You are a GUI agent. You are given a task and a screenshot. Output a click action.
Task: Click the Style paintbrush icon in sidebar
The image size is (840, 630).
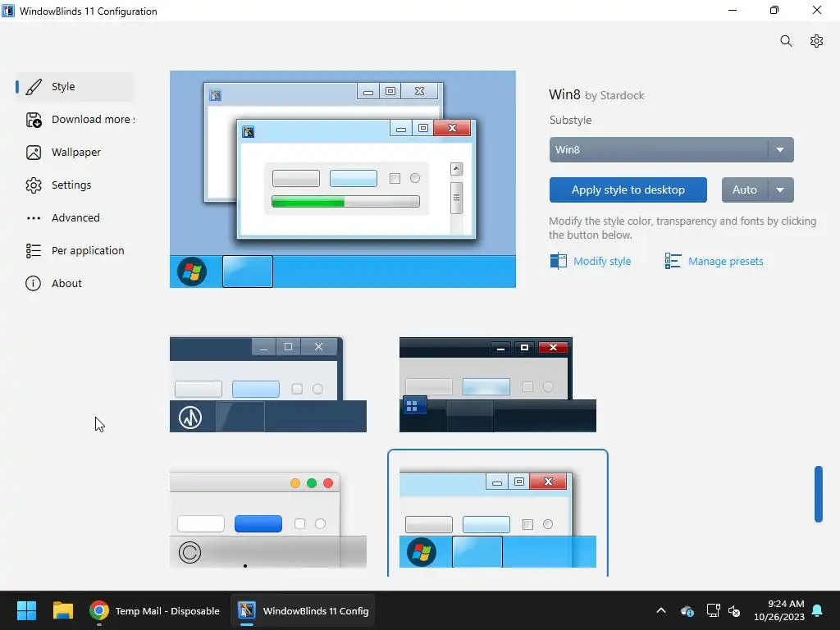click(x=34, y=87)
